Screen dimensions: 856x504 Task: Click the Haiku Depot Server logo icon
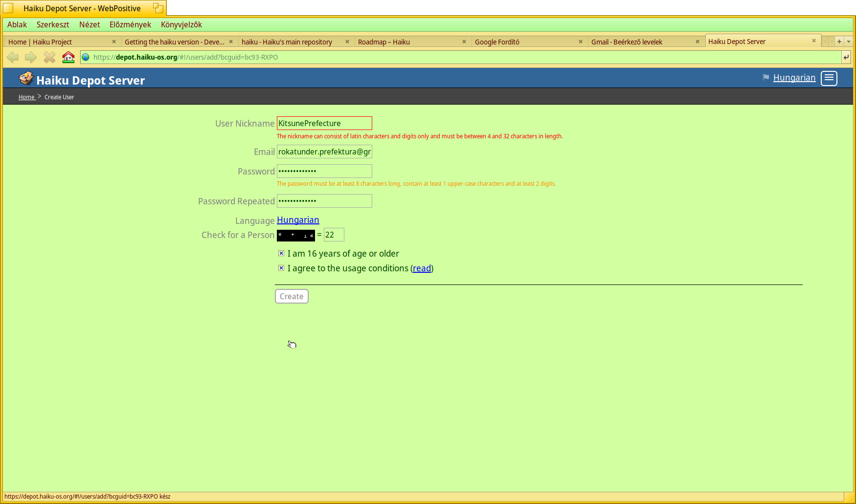(26, 78)
